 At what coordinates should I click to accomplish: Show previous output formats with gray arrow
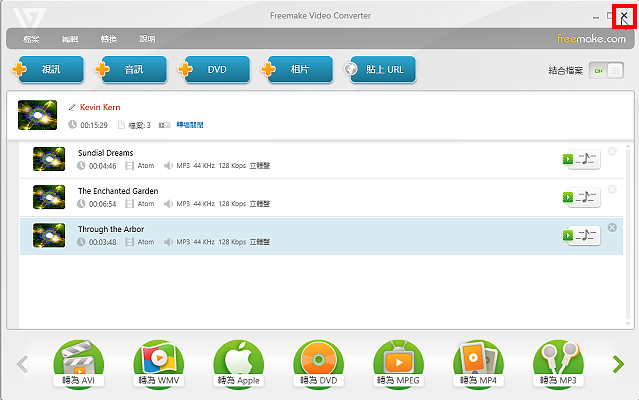click(22, 364)
